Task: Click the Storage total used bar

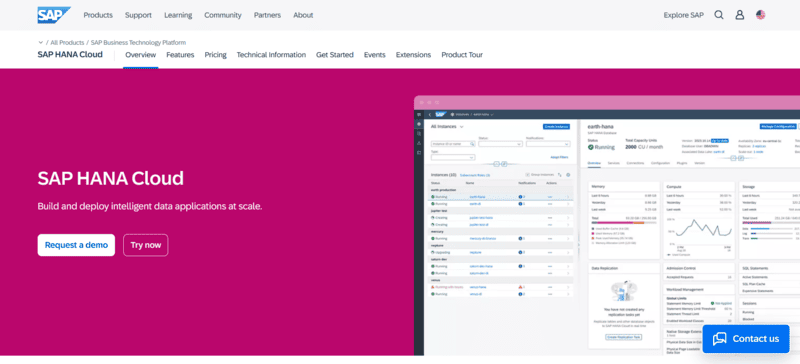Action: click(771, 223)
